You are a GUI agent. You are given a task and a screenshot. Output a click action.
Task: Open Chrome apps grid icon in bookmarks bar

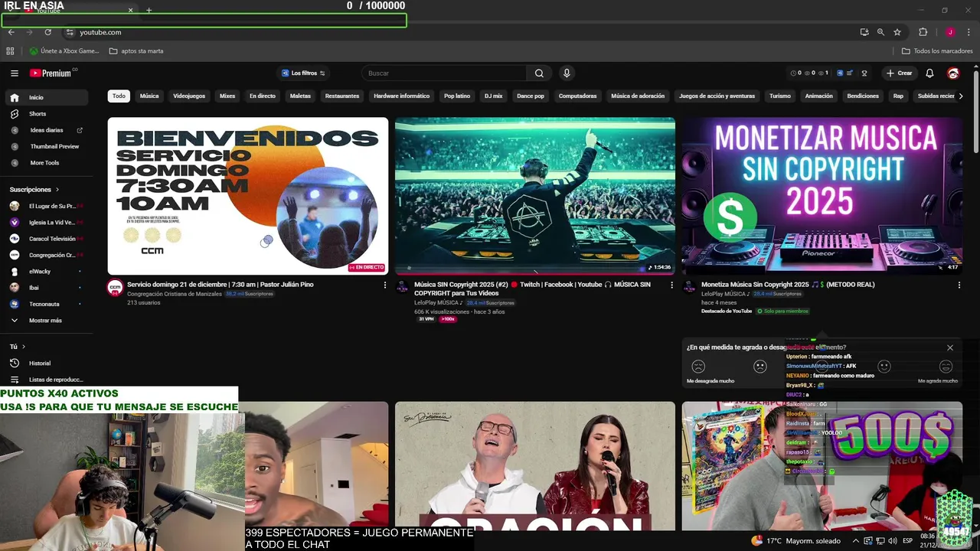point(10,51)
